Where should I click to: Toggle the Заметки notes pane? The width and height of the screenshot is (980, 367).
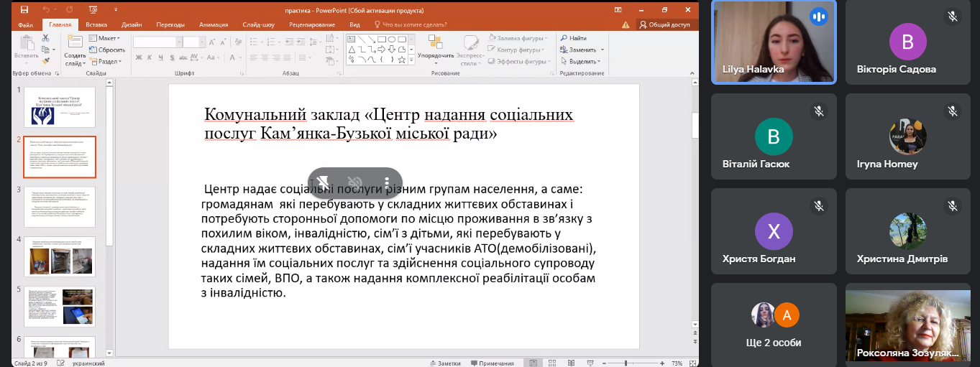click(x=444, y=363)
